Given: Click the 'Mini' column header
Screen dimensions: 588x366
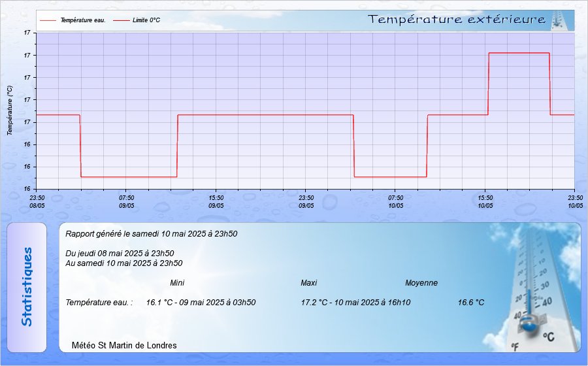Looking at the screenshot, I should (177, 283).
